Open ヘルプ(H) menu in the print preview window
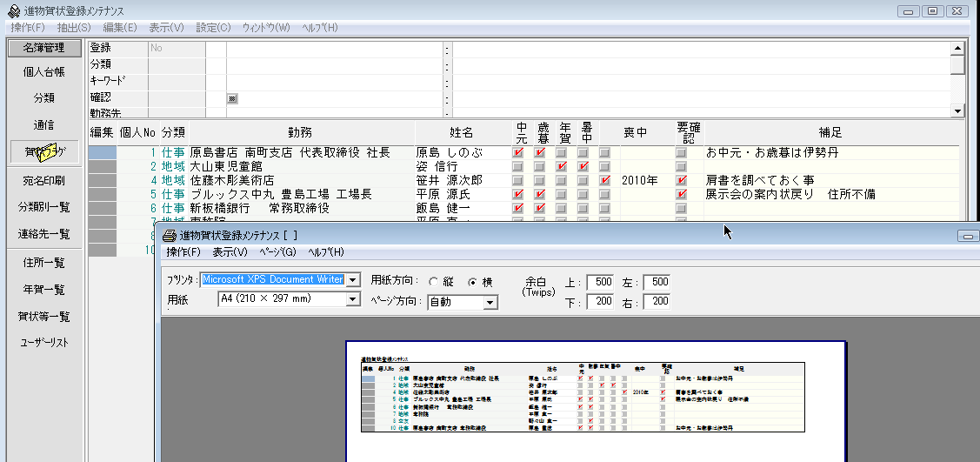This screenshot has width=980, height=462. [325, 252]
